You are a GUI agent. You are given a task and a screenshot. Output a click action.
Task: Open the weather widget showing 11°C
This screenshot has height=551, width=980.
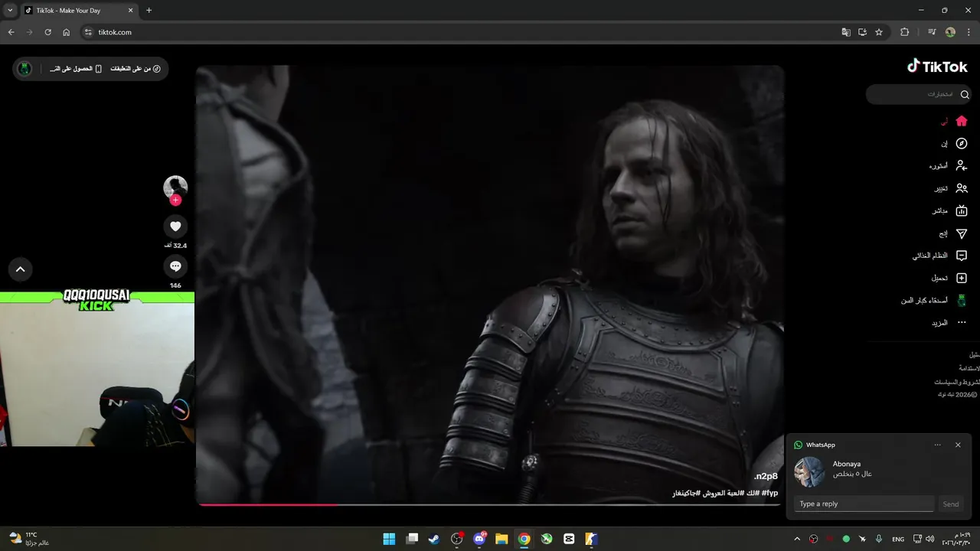coord(30,539)
